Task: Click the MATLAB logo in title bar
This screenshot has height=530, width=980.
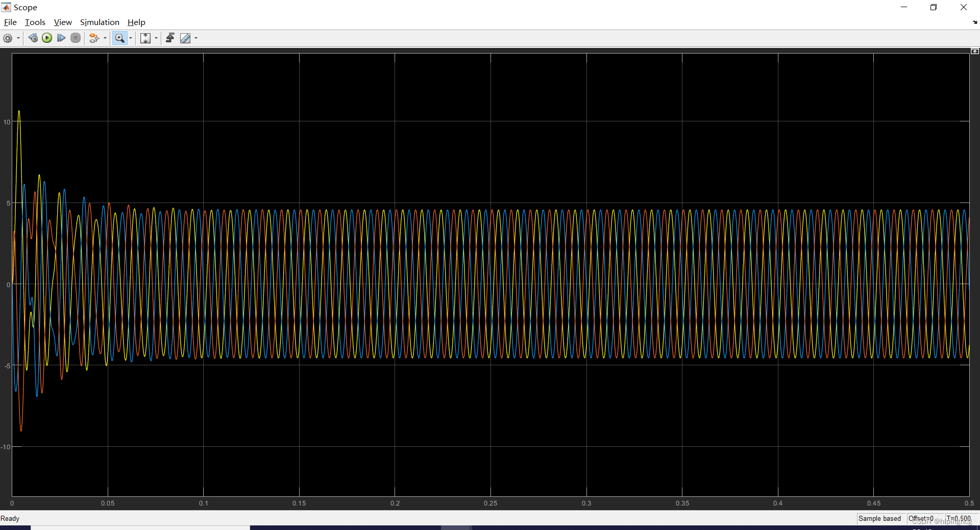Action: (6, 7)
